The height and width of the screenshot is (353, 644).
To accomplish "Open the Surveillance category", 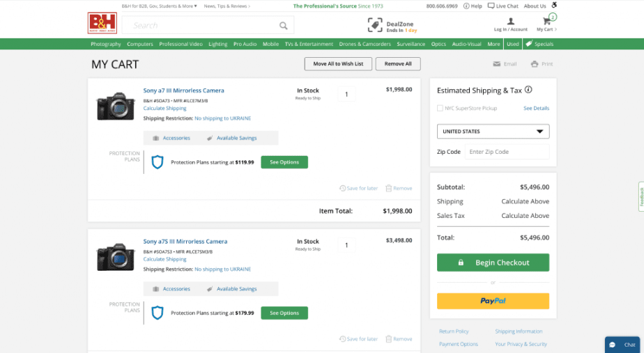I will click(411, 44).
